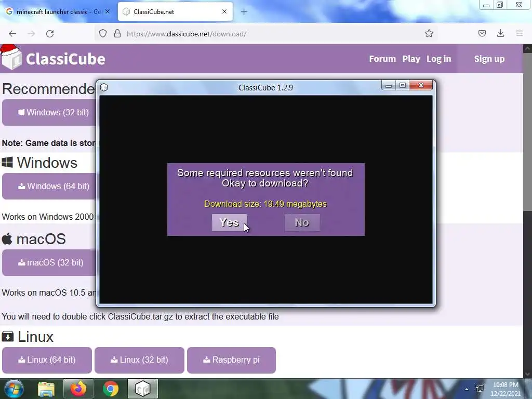Download the Raspberry pi build
532x399 pixels.
point(231,360)
